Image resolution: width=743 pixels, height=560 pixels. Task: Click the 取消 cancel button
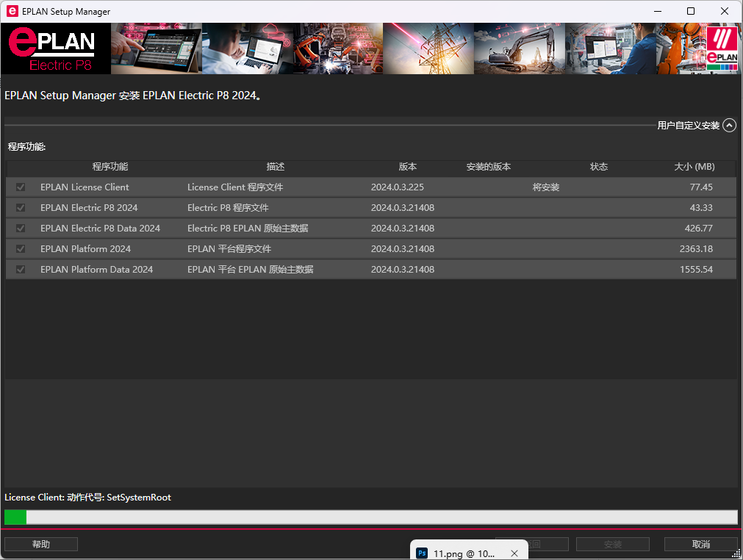pos(700,545)
